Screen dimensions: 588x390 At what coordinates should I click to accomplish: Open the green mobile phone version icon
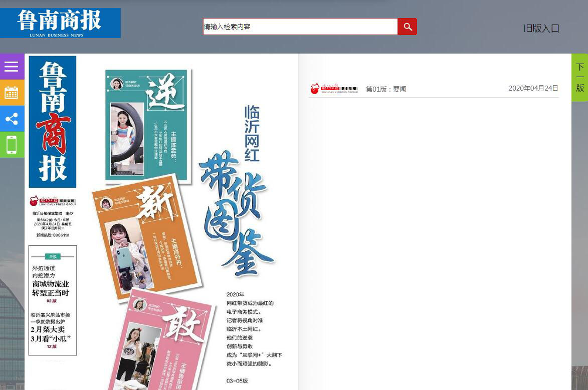(x=12, y=145)
